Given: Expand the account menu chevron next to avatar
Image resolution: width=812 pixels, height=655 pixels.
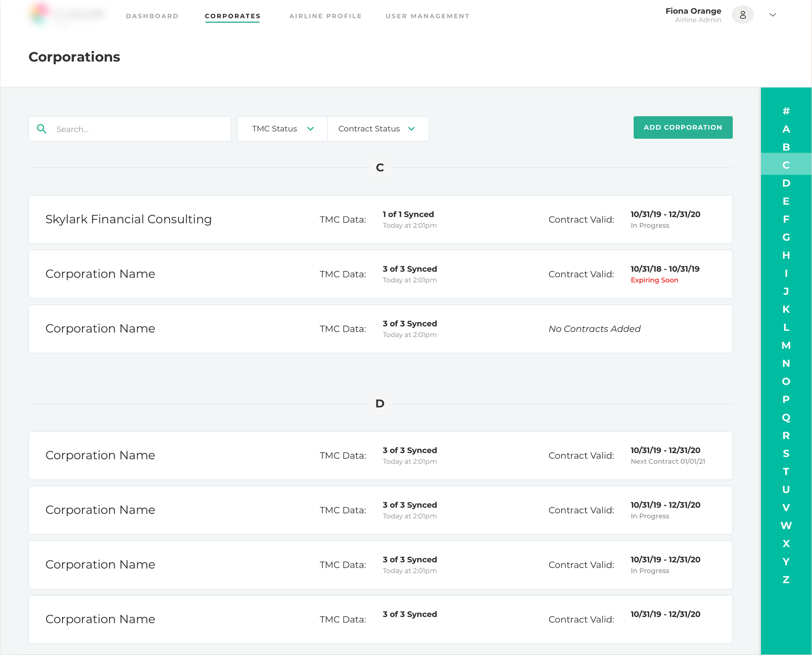Looking at the screenshot, I should [772, 15].
